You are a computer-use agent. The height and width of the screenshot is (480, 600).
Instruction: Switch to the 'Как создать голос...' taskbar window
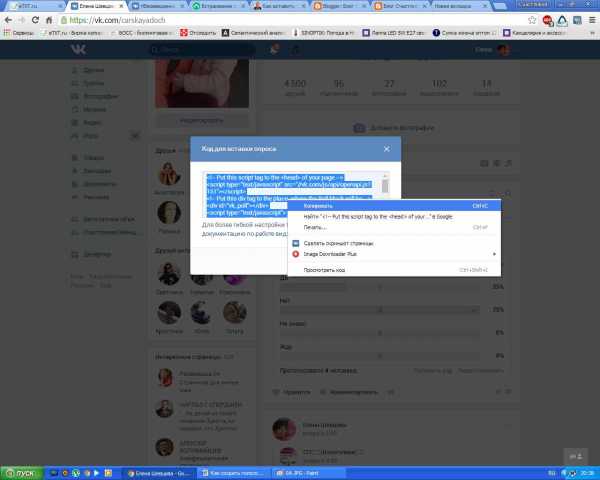[x=234, y=473]
